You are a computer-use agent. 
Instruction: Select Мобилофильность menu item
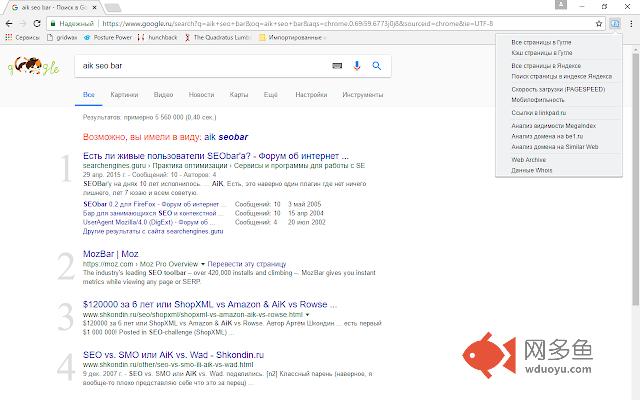(x=538, y=100)
